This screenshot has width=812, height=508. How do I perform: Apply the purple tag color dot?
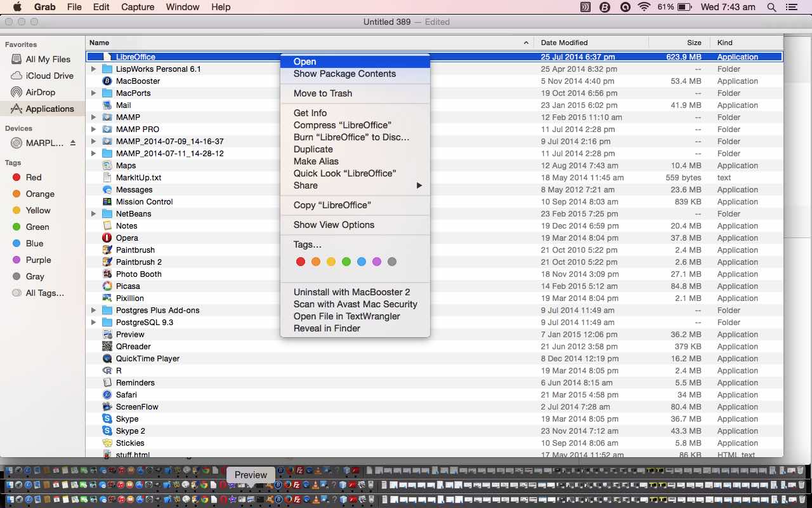[377, 262]
